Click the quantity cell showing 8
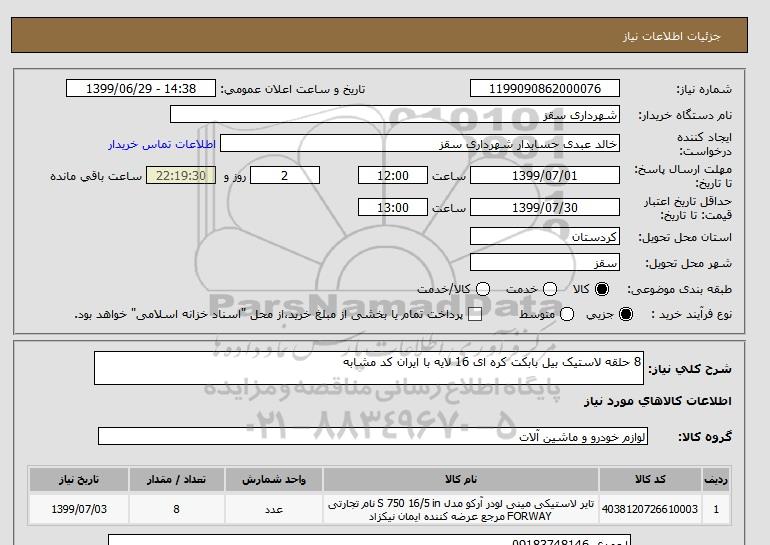 tap(176, 509)
